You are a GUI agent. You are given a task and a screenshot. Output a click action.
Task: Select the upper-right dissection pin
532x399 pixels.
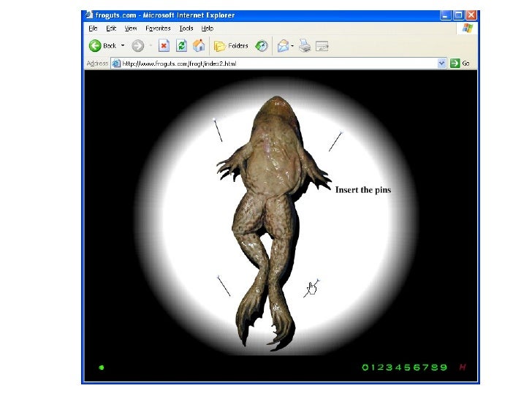pos(335,141)
